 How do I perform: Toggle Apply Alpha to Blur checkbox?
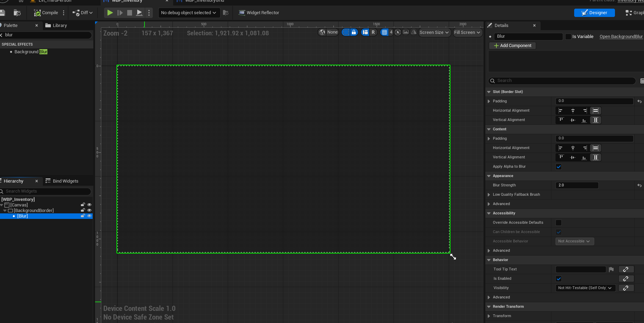tap(559, 167)
